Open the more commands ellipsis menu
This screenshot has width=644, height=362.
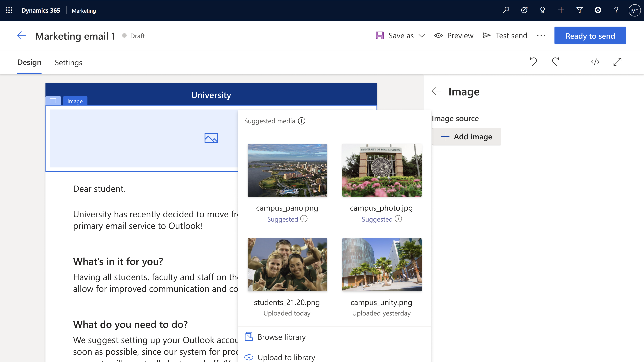pyautogui.click(x=541, y=36)
